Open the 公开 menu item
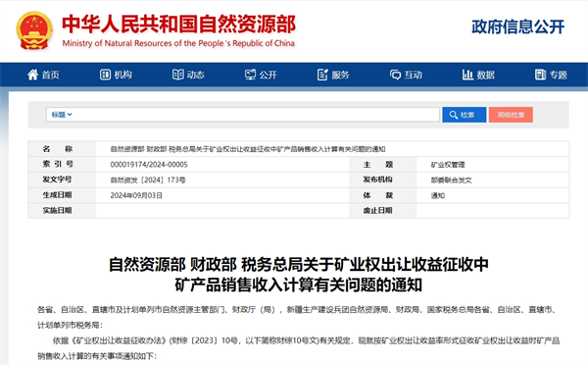The width and height of the screenshot is (588, 365). pos(269,76)
